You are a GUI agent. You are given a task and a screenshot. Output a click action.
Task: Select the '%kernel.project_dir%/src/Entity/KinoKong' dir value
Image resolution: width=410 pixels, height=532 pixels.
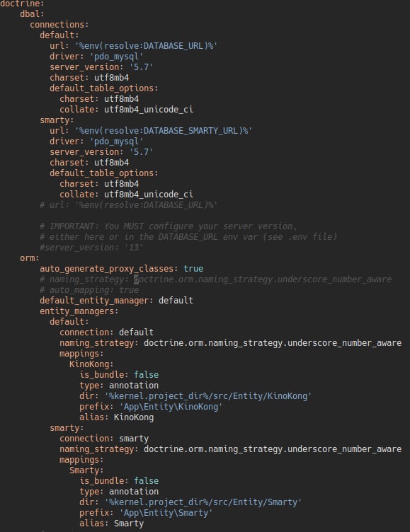[x=208, y=396]
